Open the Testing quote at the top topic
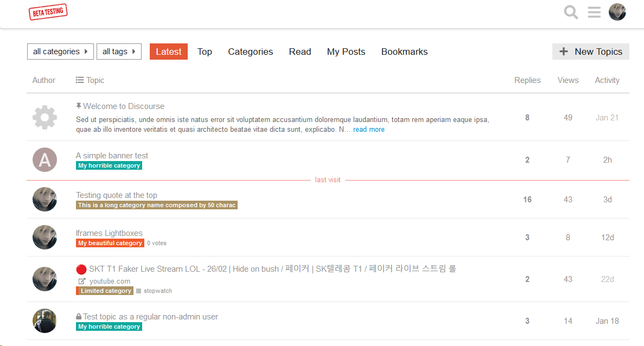This screenshot has width=644, height=346. (117, 195)
